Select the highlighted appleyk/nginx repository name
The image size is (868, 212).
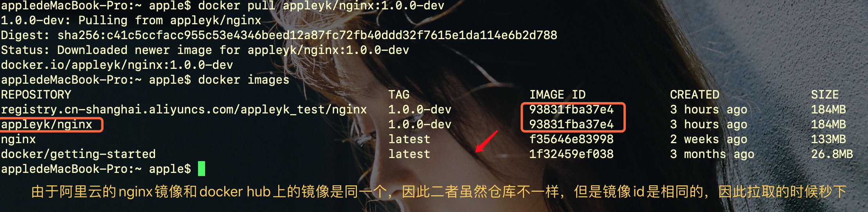[x=47, y=124]
